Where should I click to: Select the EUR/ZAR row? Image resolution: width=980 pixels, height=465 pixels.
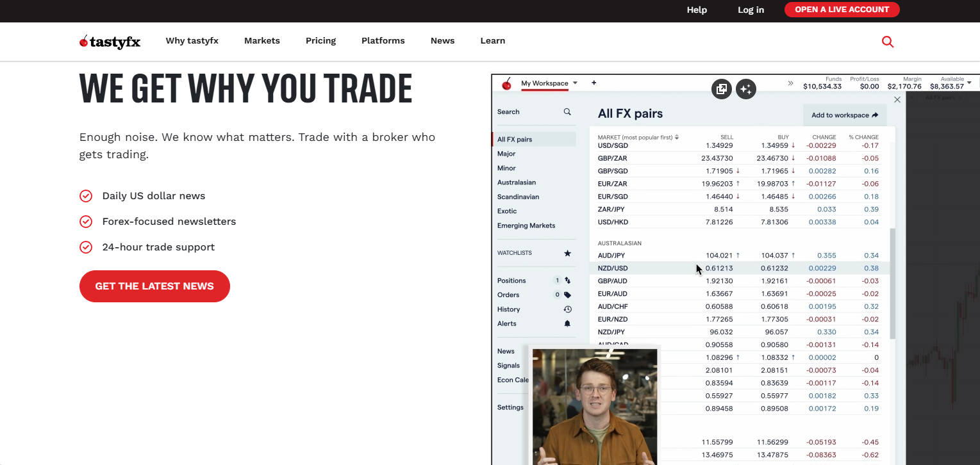pyautogui.click(x=738, y=184)
